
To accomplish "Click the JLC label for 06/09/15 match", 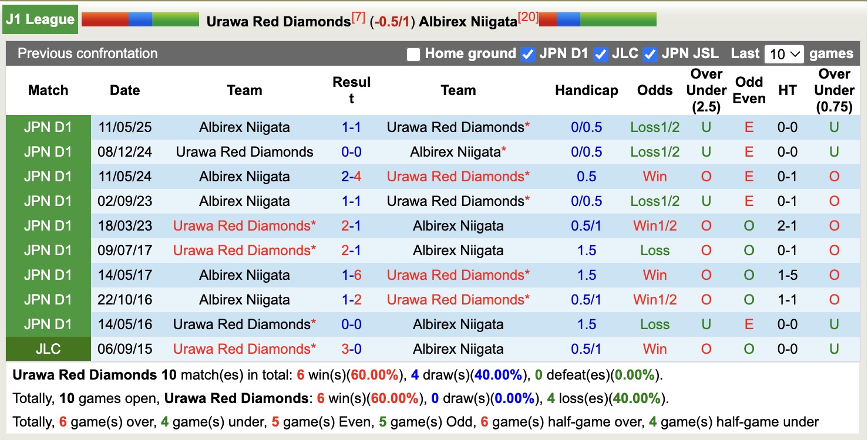I will coord(48,348).
